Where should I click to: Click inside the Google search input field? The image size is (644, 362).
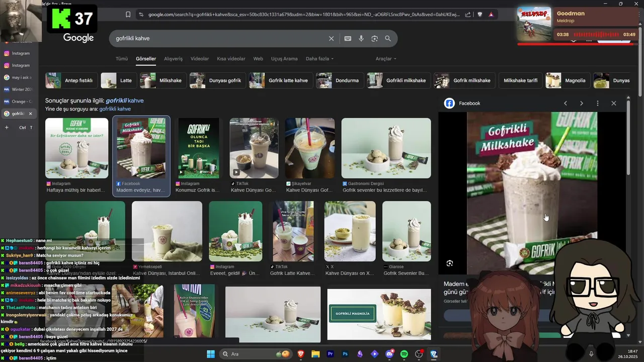pyautogui.click(x=219, y=38)
